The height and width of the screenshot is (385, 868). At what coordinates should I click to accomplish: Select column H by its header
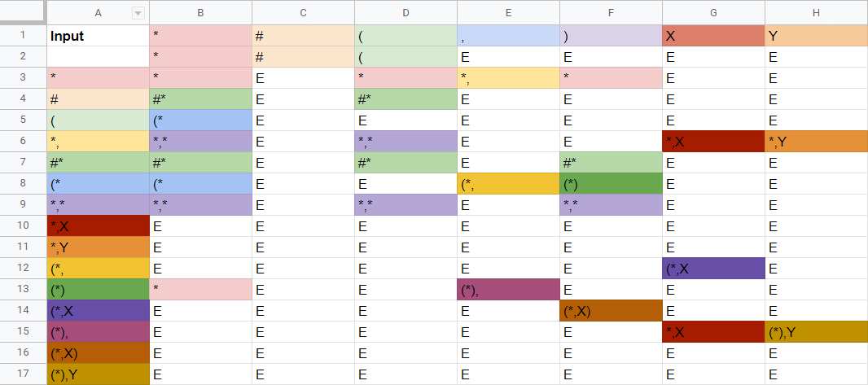pyautogui.click(x=816, y=12)
